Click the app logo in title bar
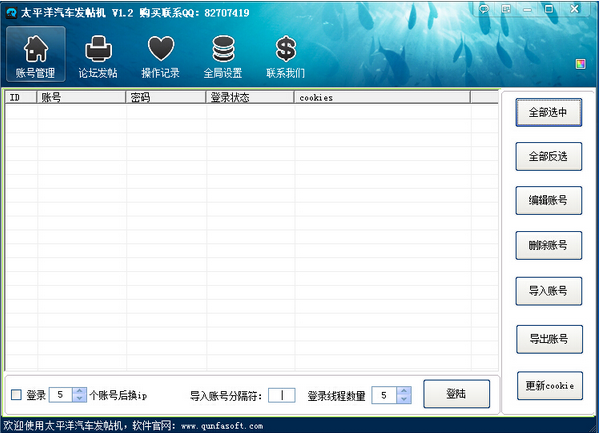Viewport: 600px width, 433px height. coord(11,13)
